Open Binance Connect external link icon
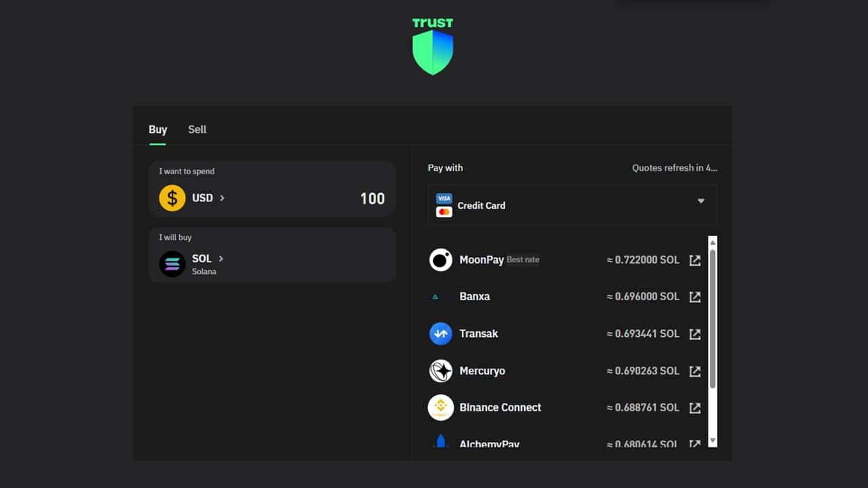The width and height of the screenshot is (868, 488). (x=695, y=408)
